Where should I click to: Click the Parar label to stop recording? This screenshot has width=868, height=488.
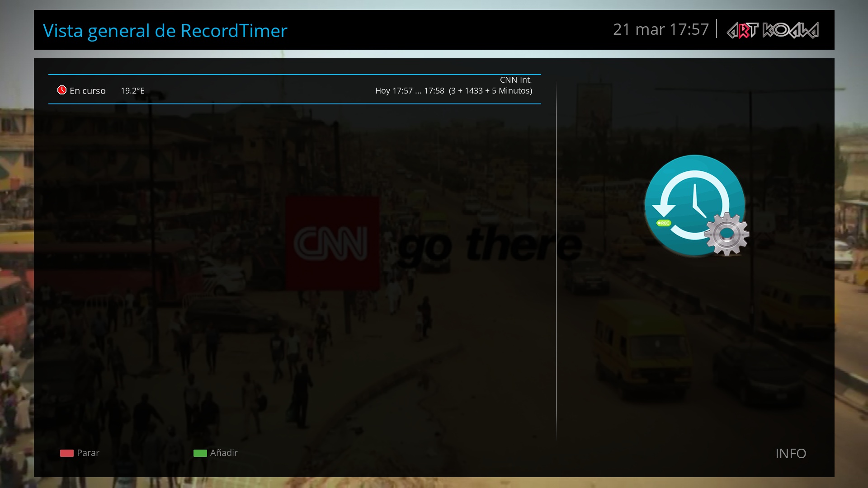88,453
